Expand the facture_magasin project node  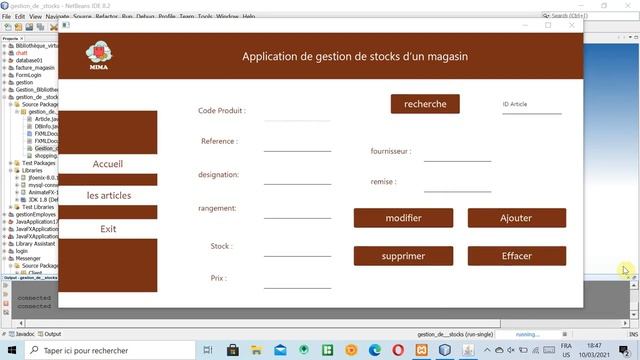pyautogui.click(x=4, y=68)
